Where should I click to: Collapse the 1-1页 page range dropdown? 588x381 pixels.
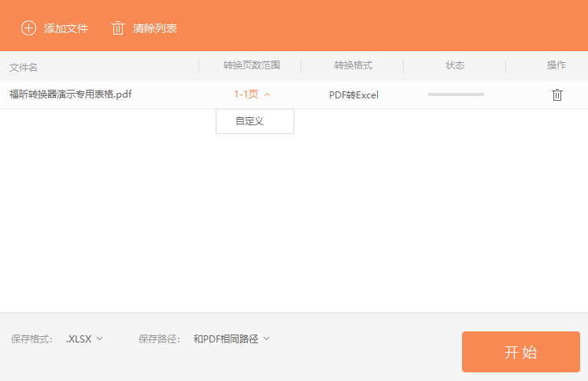tap(252, 94)
